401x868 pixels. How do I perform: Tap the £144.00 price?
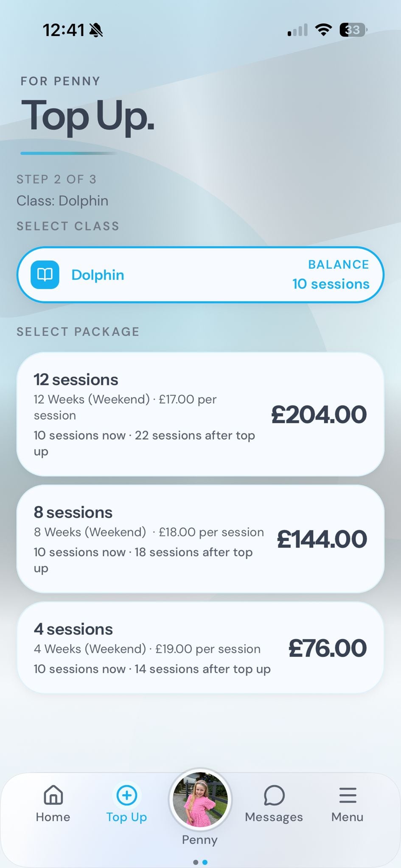coord(322,539)
